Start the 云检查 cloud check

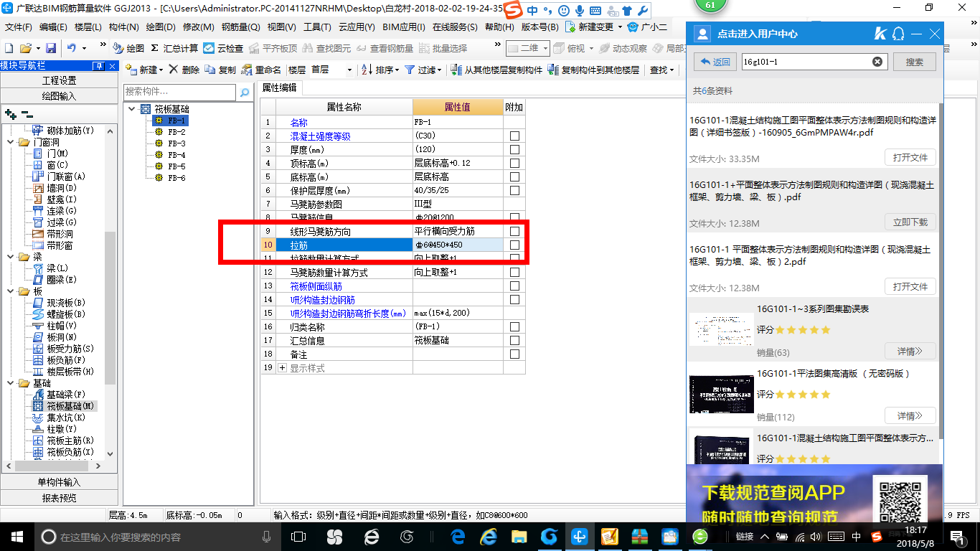point(223,48)
